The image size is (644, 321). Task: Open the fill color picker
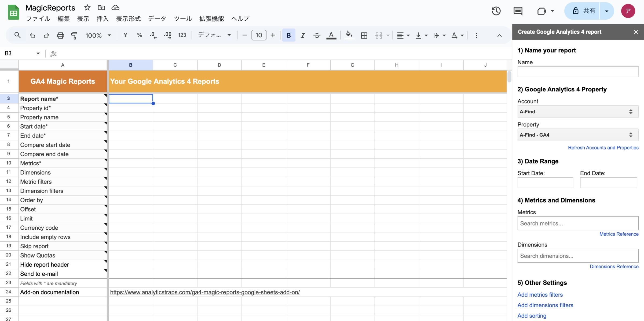[349, 35]
